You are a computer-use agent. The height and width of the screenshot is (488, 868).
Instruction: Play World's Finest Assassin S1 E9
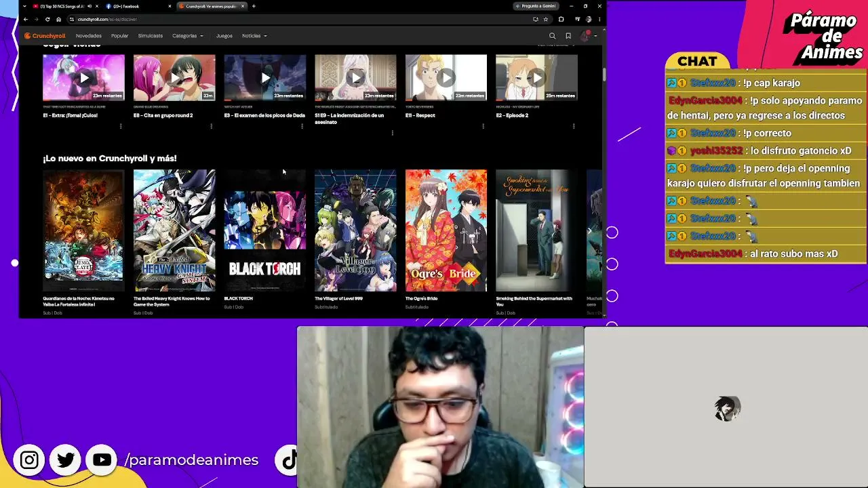355,78
